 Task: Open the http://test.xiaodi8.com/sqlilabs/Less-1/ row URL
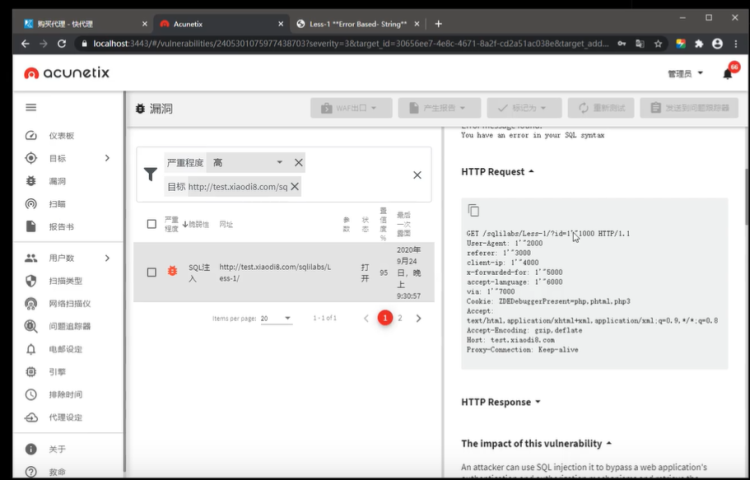click(275, 273)
